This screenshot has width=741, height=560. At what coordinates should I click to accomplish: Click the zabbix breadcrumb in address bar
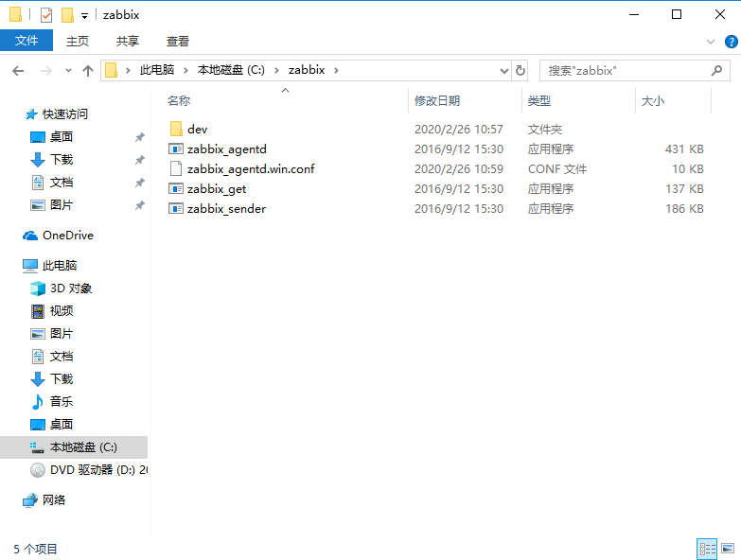307,70
